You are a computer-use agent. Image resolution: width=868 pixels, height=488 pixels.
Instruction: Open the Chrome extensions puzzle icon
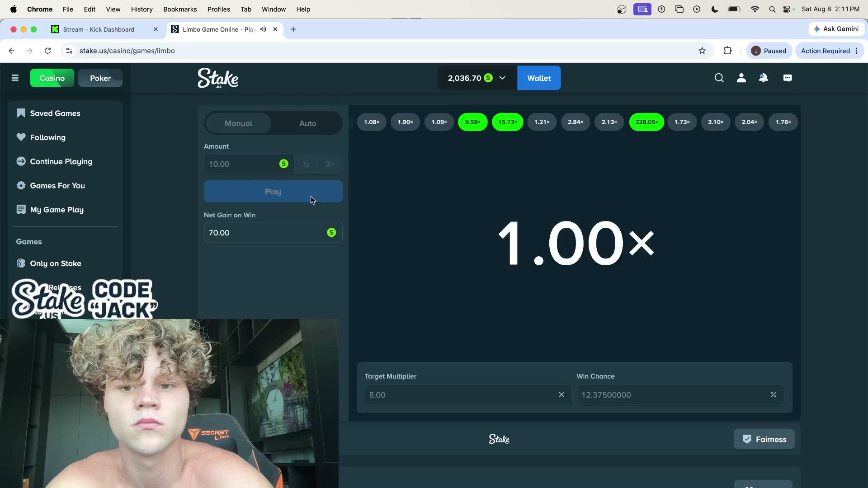[x=727, y=51]
